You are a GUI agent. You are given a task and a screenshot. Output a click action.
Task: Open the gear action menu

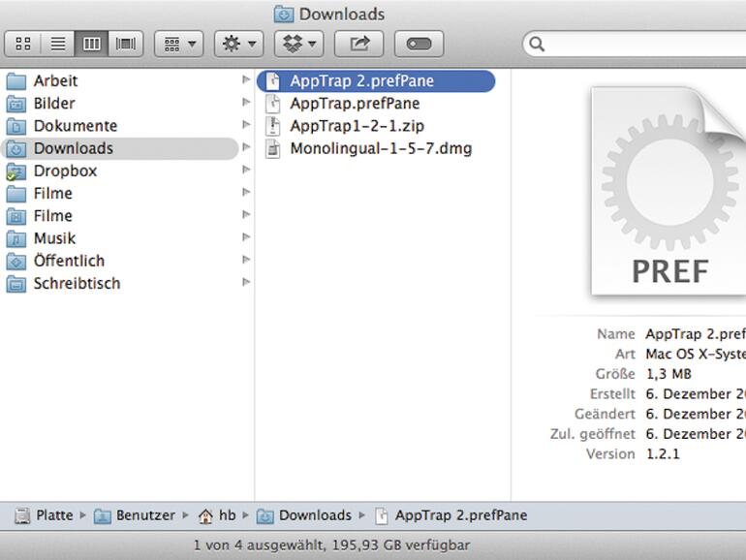239,44
